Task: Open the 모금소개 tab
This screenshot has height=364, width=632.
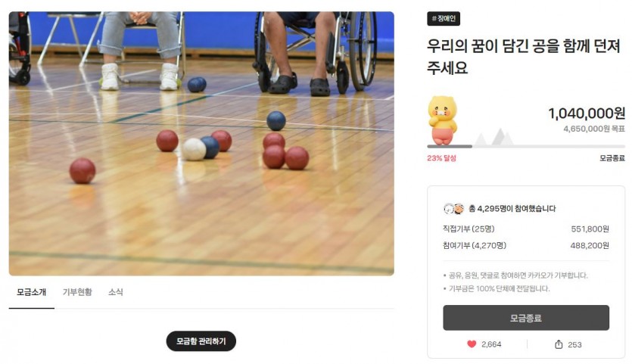Action: point(32,292)
